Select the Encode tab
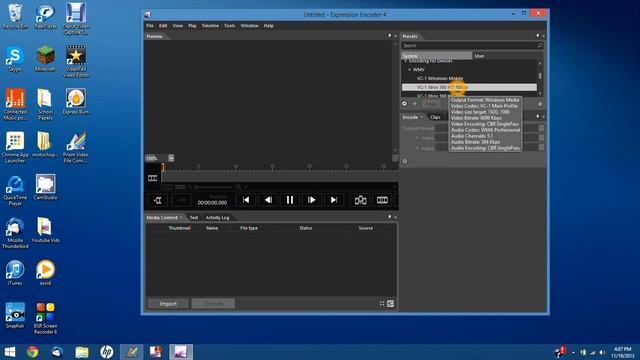 (x=410, y=117)
